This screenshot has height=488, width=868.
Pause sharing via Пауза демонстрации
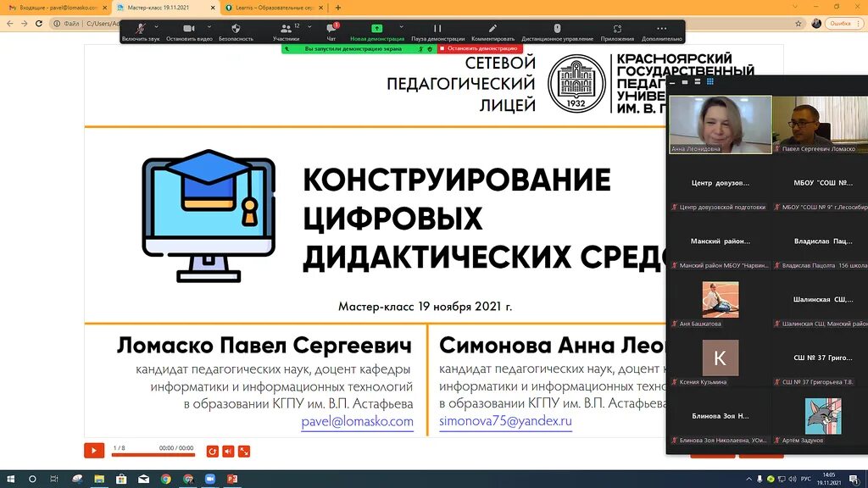[x=437, y=32]
